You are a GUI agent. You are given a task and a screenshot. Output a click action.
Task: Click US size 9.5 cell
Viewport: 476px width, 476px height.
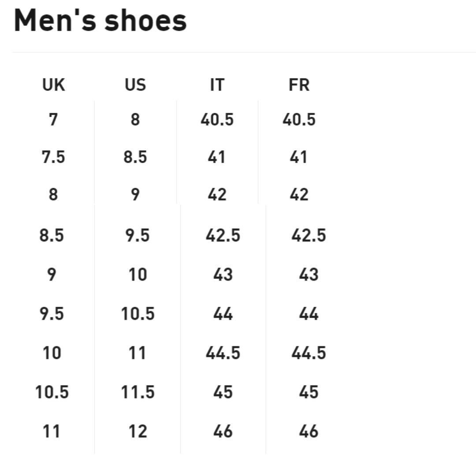point(138,235)
